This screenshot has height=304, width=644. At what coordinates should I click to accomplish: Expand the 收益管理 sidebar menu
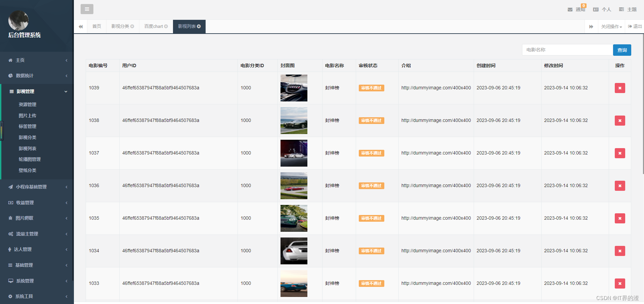coord(37,203)
